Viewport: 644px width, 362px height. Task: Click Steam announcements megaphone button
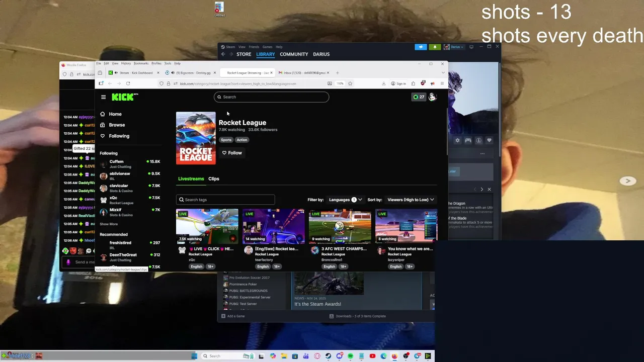tap(421, 47)
